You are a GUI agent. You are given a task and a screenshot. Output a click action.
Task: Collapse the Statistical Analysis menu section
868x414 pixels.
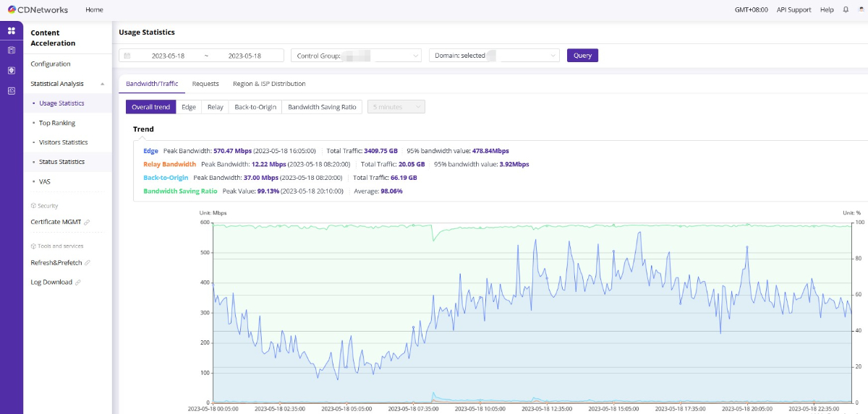coord(102,84)
